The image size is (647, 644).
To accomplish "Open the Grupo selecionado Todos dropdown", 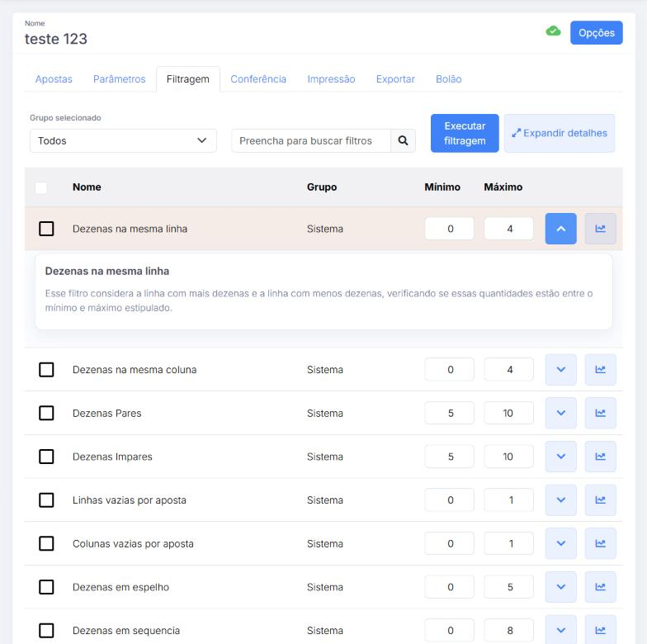I will (x=123, y=140).
